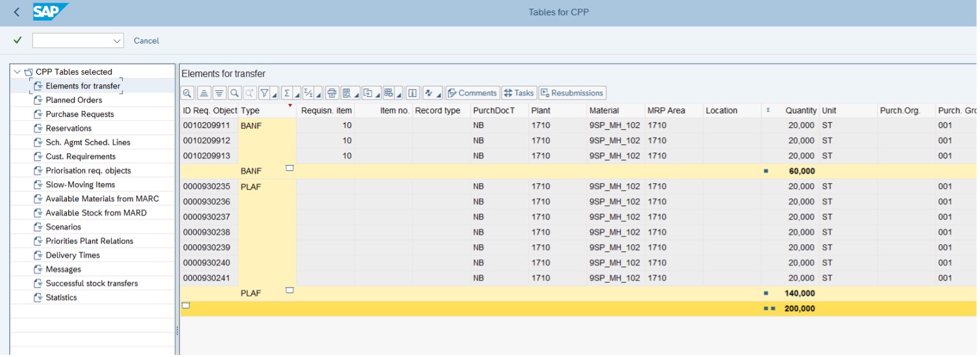This screenshot has width=980, height=357.
Task: Click the Subtotals icon
Action: (x=308, y=93)
